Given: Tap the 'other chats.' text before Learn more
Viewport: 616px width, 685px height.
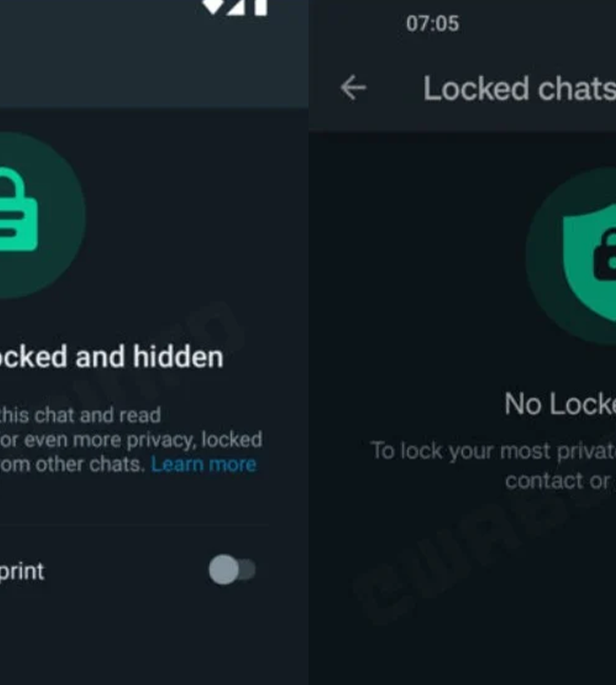Looking at the screenshot, I should [90, 464].
